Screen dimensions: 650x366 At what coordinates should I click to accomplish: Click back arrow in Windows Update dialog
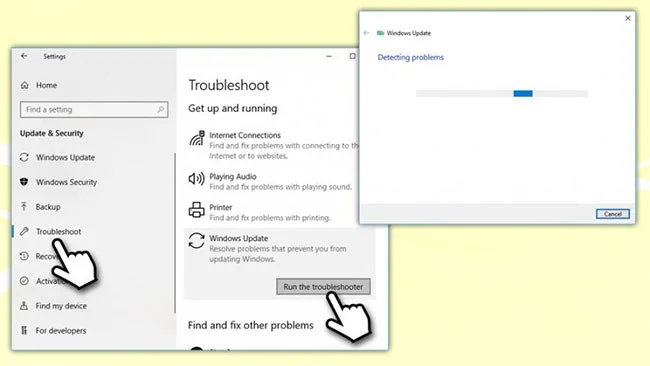(366, 33)
